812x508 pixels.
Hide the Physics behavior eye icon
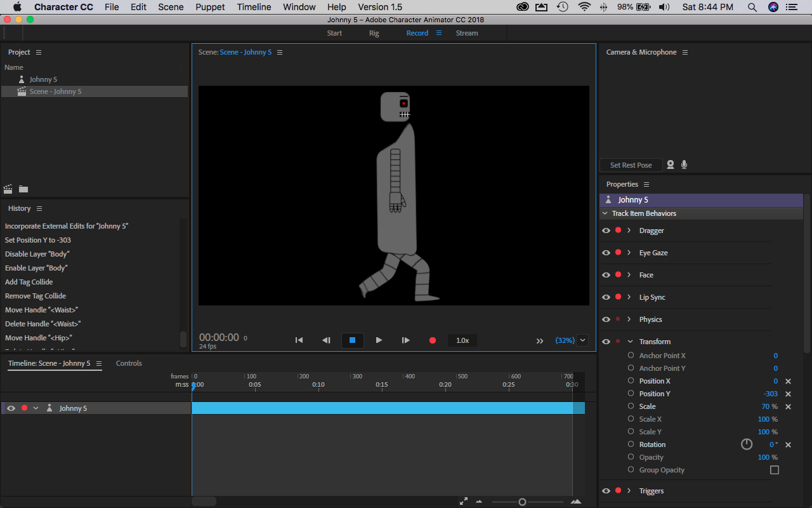(x=606, y=319)
